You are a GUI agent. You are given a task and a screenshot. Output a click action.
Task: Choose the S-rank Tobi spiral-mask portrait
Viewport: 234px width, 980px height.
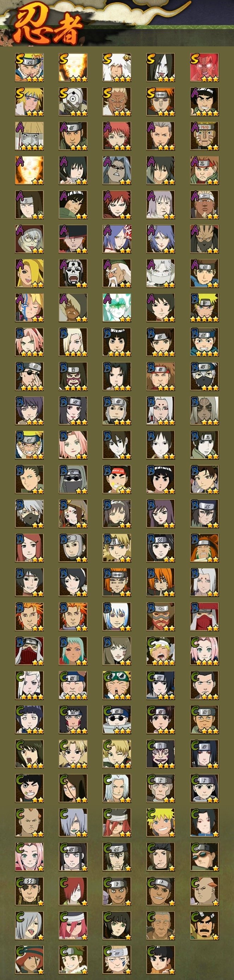[73, 102]
